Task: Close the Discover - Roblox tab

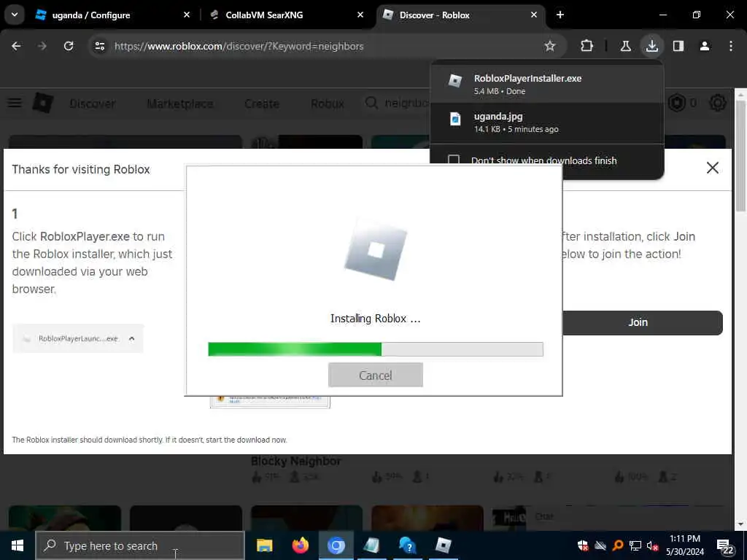Action: [x=534, y=15]
